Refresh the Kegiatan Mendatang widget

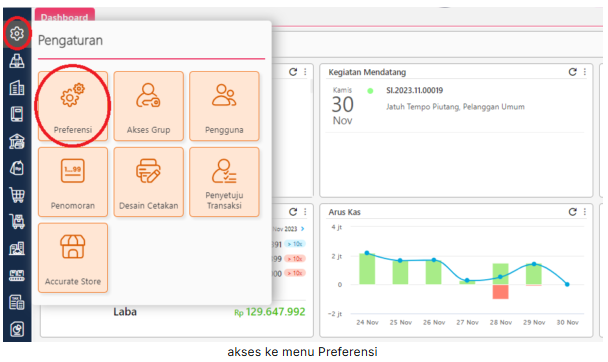click(x=572, y=72)
